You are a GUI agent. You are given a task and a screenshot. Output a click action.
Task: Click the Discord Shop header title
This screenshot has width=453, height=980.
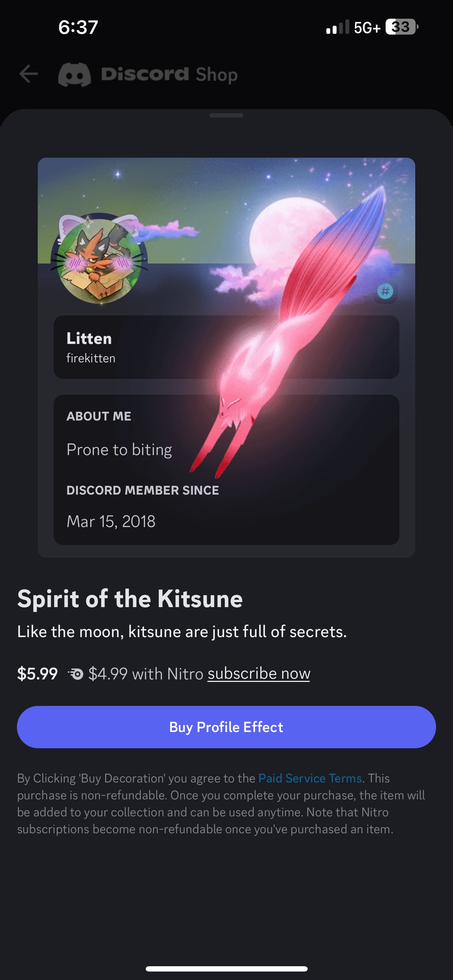point(169,74)
